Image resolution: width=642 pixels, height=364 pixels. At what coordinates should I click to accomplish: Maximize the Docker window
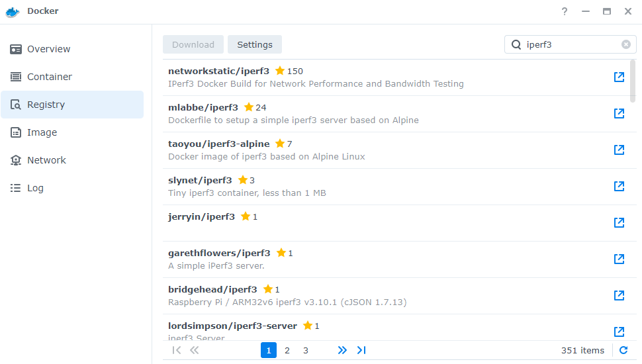pos(607,11)
